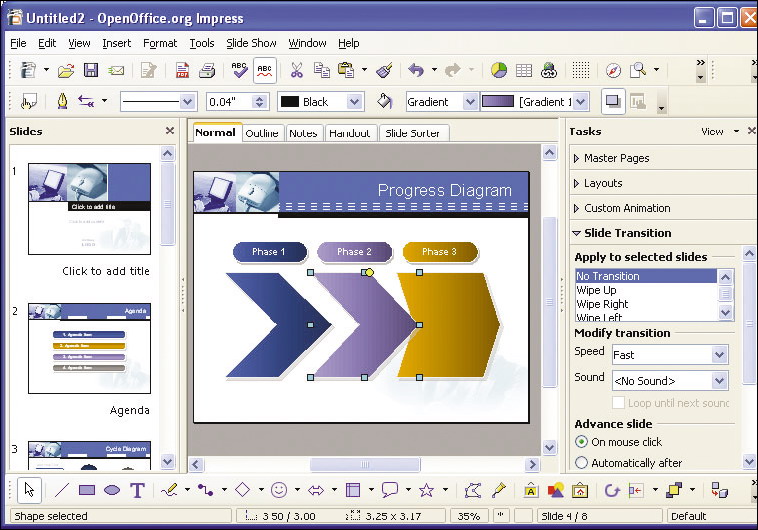Image resolution: width=758 pixels, height=530 pixels.
Task: Click the Edit File icon
Action: coord(148,71)
